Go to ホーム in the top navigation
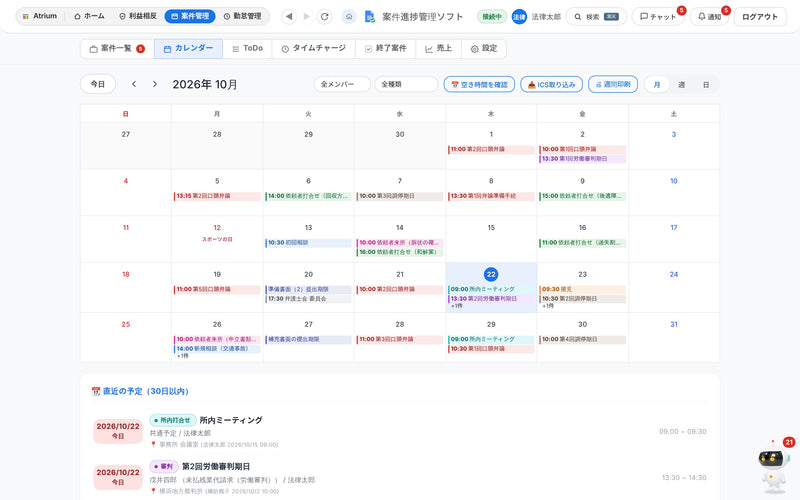The image size is (800, 500). (x=89, y=16)
